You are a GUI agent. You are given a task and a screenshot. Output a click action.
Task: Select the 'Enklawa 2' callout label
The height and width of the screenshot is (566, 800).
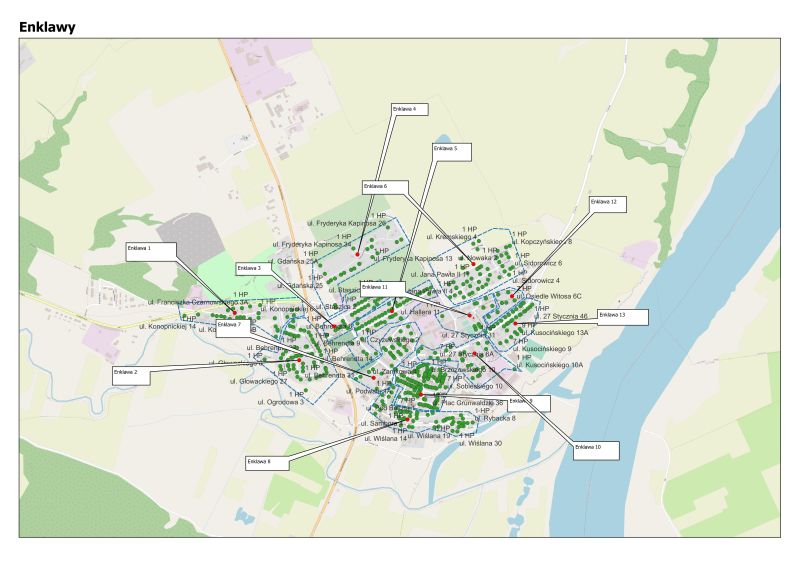coord(131,375)
